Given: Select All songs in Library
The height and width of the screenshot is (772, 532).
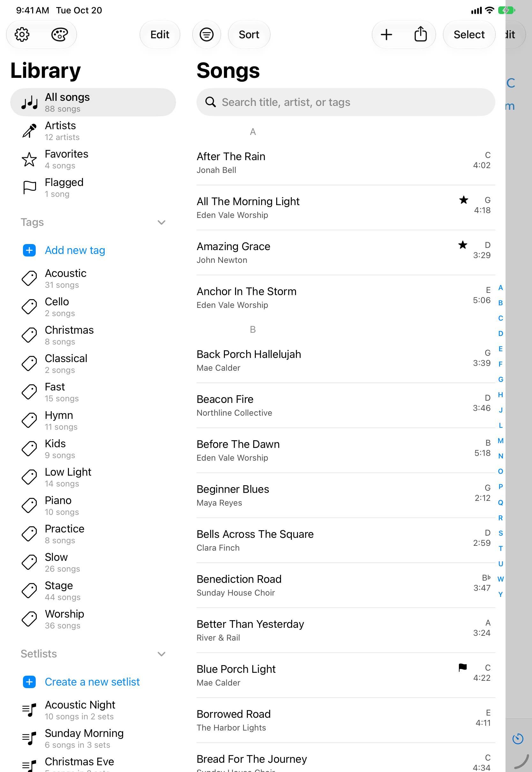Looking at the screenshot, I should click(x=93, y=102).
